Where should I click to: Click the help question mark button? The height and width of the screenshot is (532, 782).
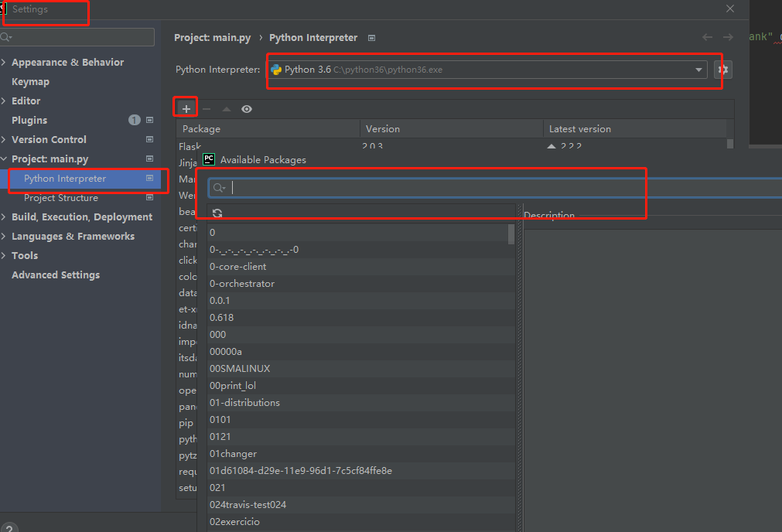(9, 528)
